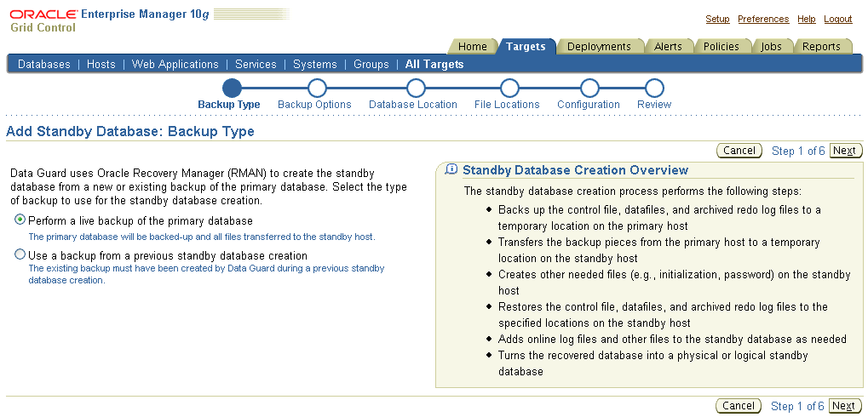Click the Database Location step circle
This screenshot has height=417, width=868.
point(416,89)
